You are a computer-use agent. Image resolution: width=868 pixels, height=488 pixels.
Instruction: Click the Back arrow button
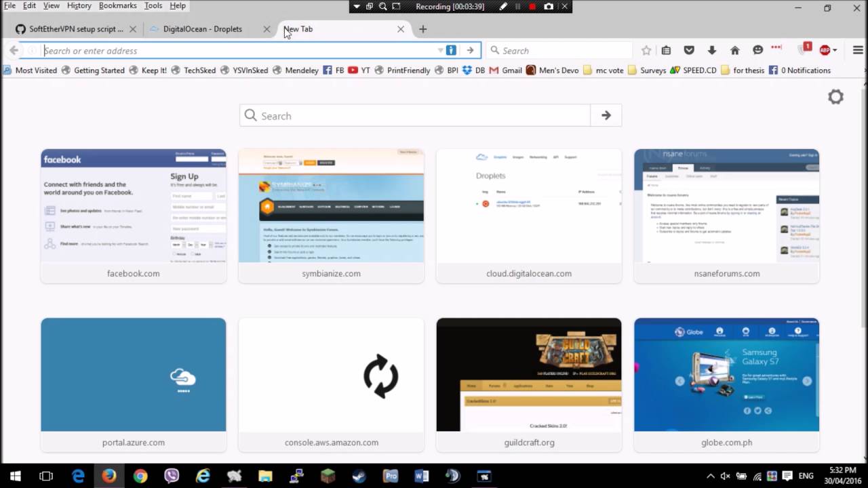pos(14,50)
